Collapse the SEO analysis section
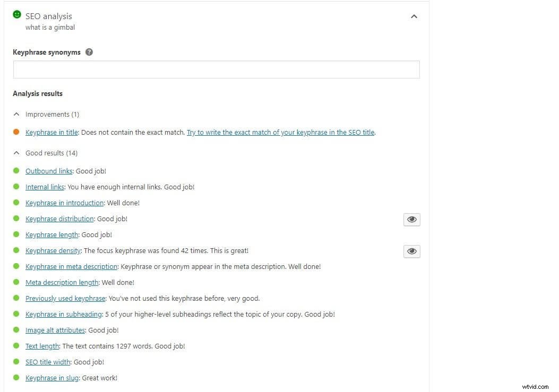Screen dimensions: 559x392 414,16
